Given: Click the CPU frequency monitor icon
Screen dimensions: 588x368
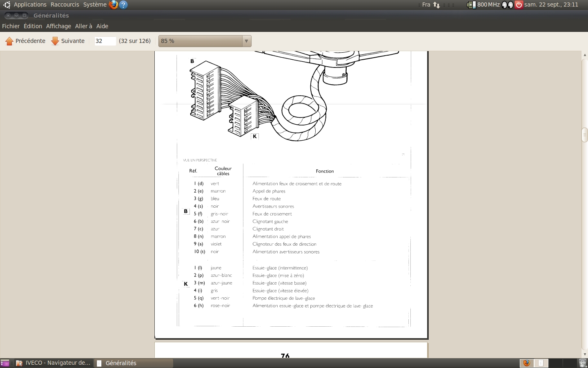Looking at the screenshot, I should pyautogui.click(x=471, y=5).
